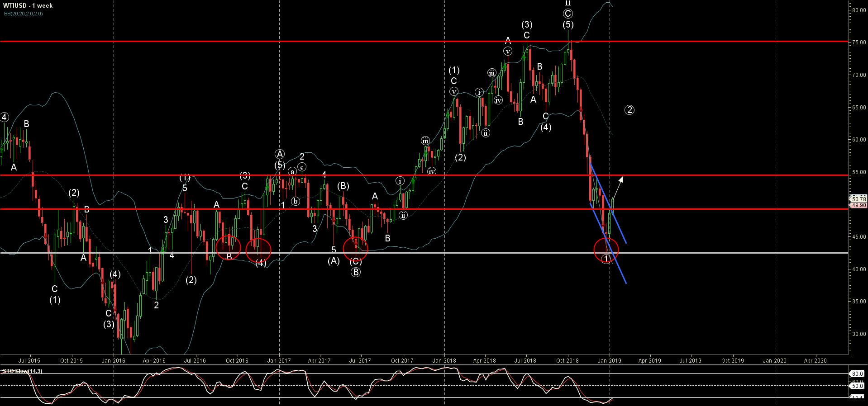Click the WTIUSD - 1 week chart title

pos(28,5)
